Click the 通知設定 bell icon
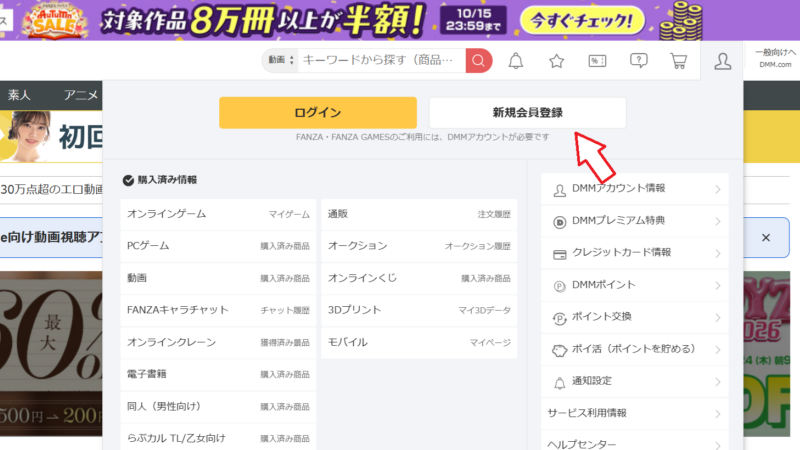Viewport: 800px width, 450px height. (560, 383)
